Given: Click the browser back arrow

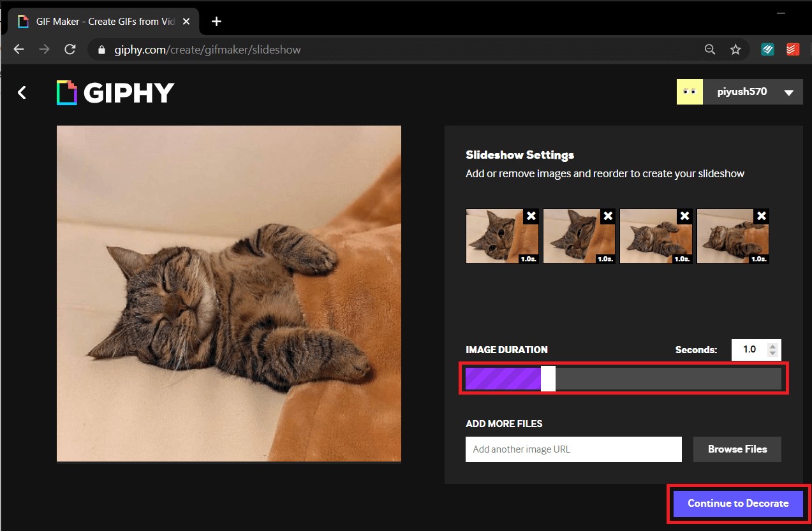Looking at the screenshot, I should pyautogui.click(x=19, y=50).
